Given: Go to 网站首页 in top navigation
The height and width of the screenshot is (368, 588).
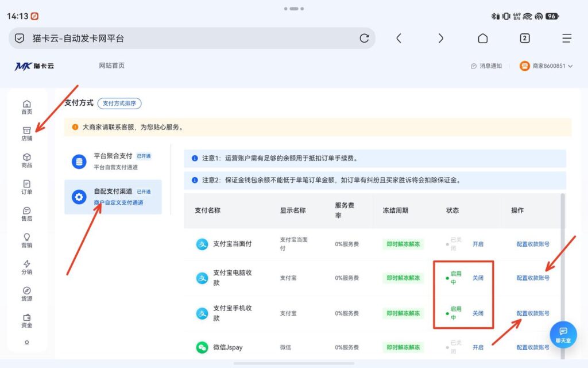Looking at the screenshot, I should (x=112, y=66).
